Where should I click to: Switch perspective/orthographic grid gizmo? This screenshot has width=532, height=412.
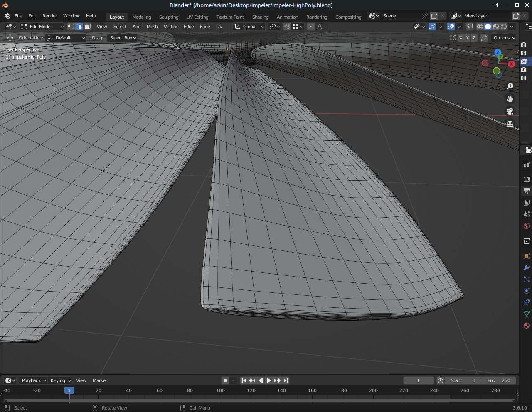[510, 124]
